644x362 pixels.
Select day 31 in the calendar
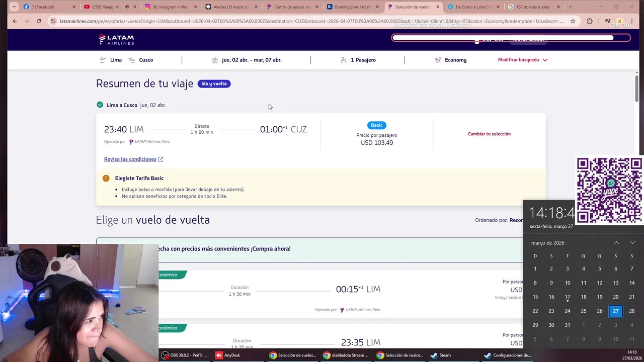(568, 325)
